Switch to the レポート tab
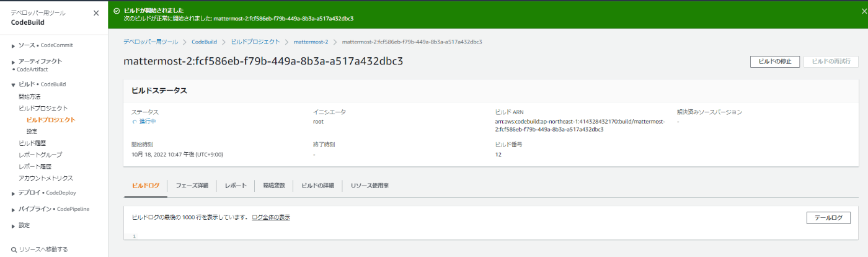Viewport: 868px width, 257px height. click(x=236, y=186)
